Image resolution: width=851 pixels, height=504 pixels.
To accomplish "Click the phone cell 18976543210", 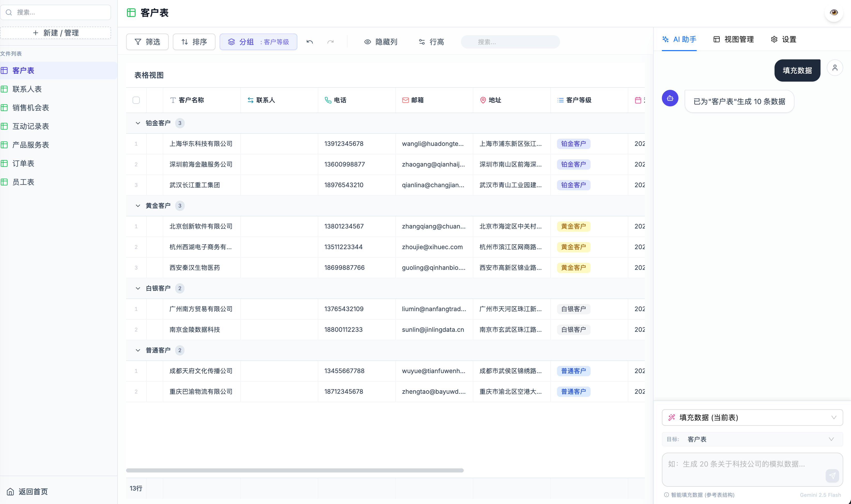I will pos(356,185).
